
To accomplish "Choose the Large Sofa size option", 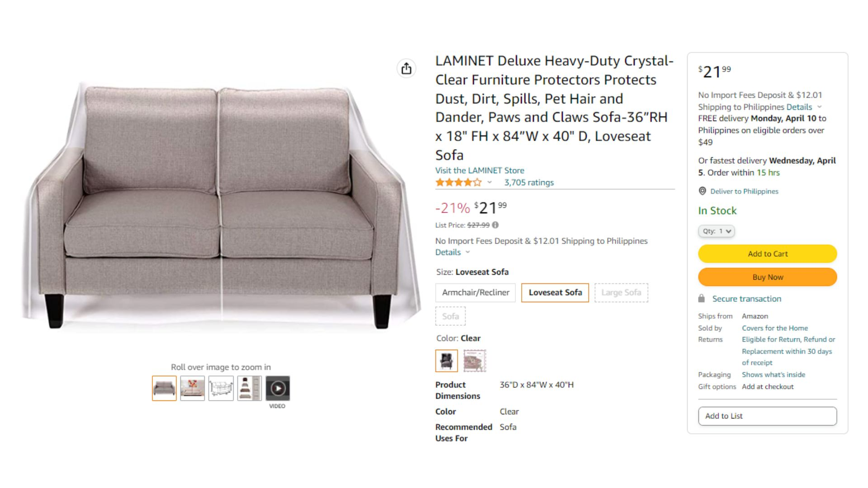I will (x=621, y=292).
